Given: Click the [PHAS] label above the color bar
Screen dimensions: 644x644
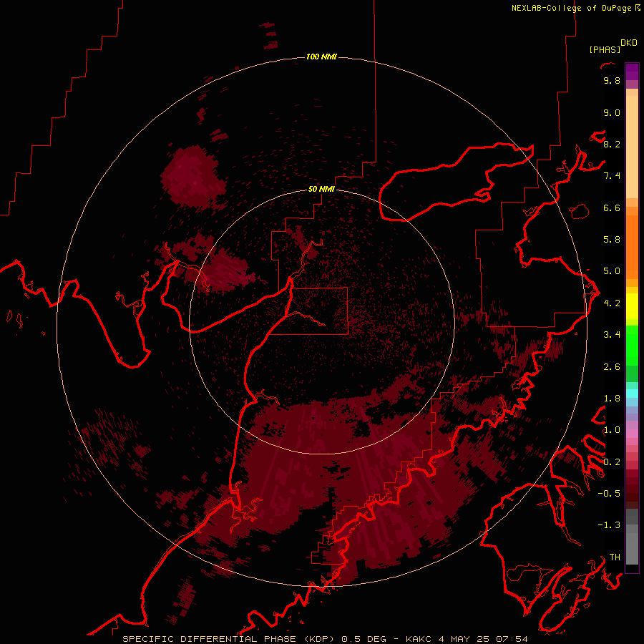Looking at the screenshot, I should pos(605,50).
